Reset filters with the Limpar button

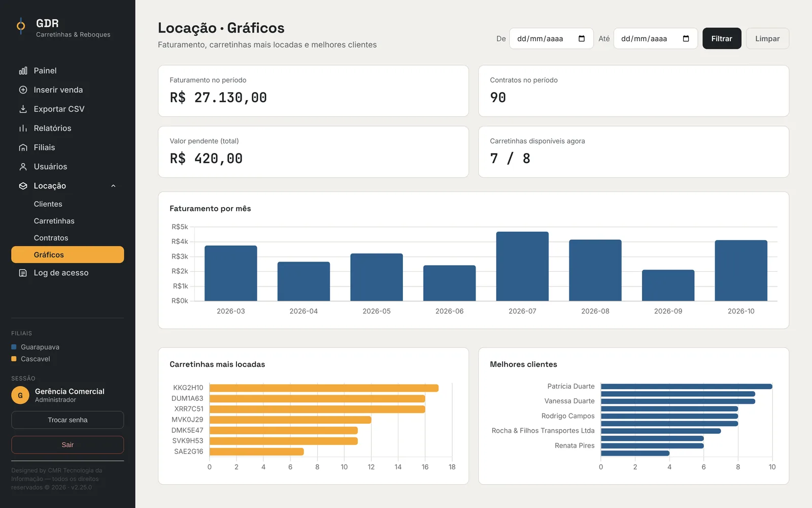(x=767, y=39)
